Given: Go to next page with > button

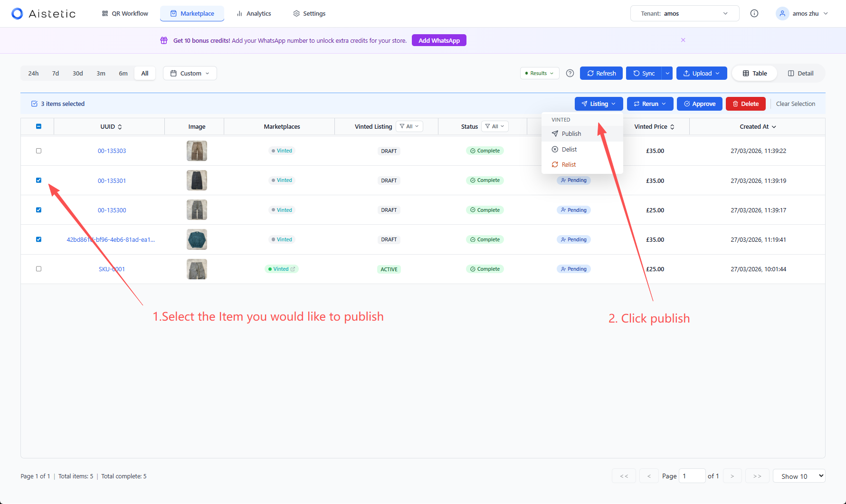Looking at the screenshot, I should pyautogui.click(x=732, y=476).
